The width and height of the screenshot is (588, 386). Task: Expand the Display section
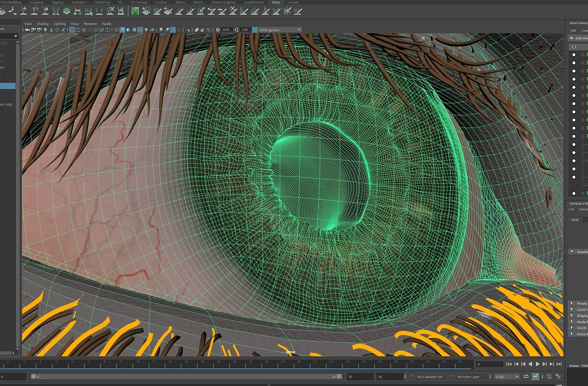click(x=578, y=315)
